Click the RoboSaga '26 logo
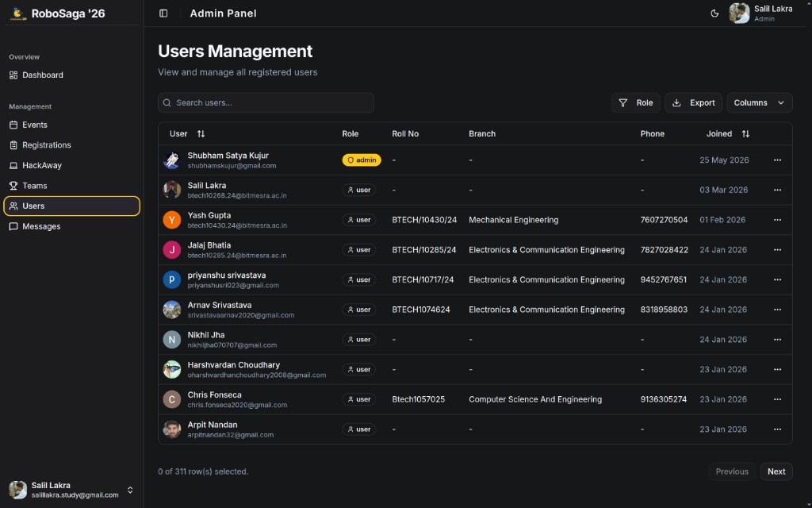 pyautogui.click(x=17, y=14)
